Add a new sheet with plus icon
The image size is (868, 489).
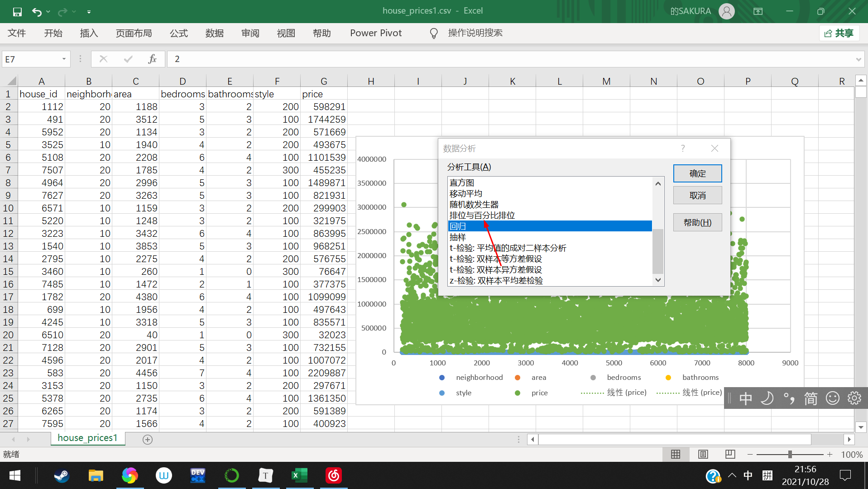click(x=148, y=439)
